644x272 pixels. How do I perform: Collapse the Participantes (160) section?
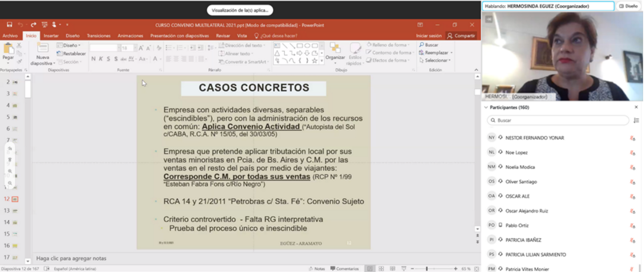click(486, 107)
